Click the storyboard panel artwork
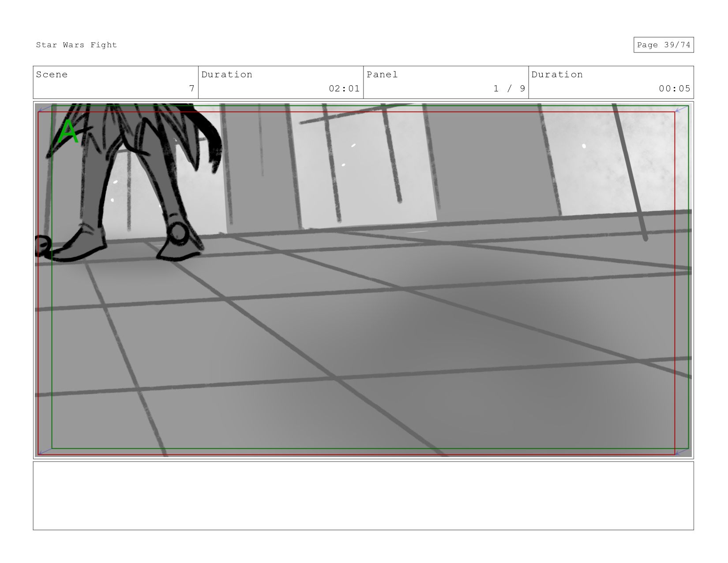The image size is (728, 563). (363, 280)
